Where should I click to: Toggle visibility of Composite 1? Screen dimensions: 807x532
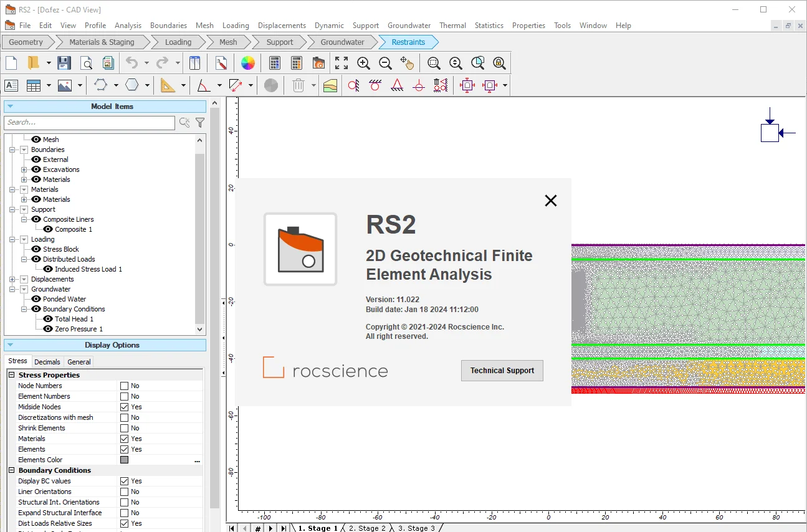[x=48, y=229]
